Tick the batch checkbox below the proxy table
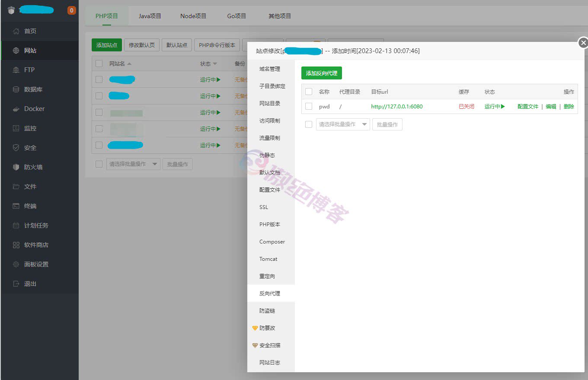 [x=309, y=124]
